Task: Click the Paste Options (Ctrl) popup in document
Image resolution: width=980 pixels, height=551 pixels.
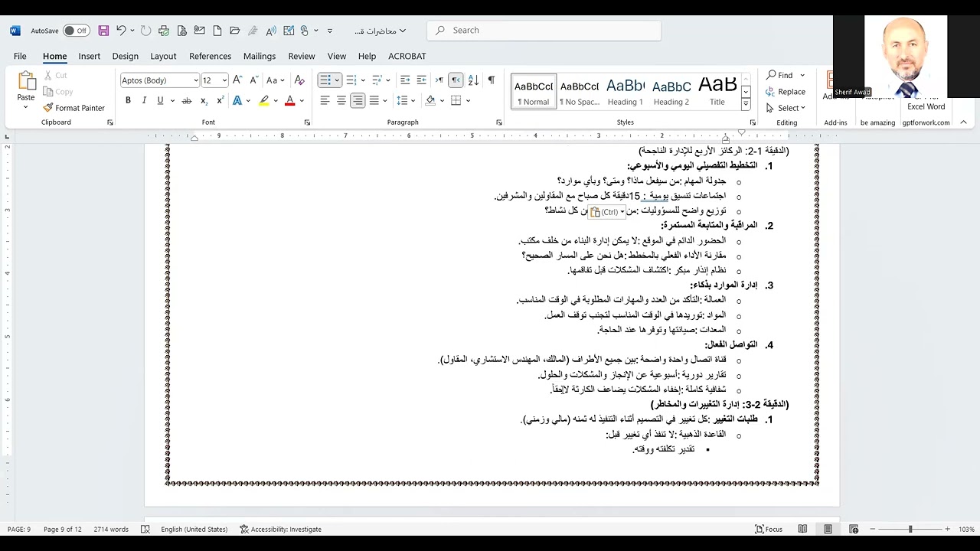Action: (609, 212)
